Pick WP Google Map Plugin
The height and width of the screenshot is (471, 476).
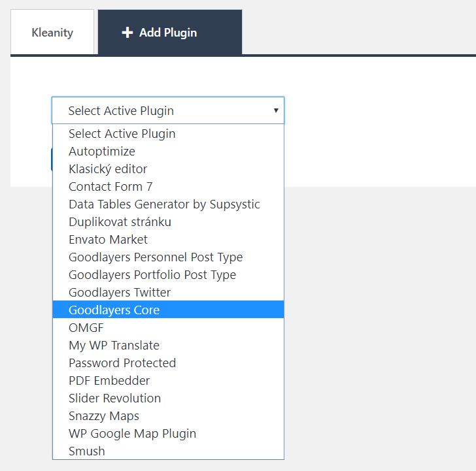point(168,433)
